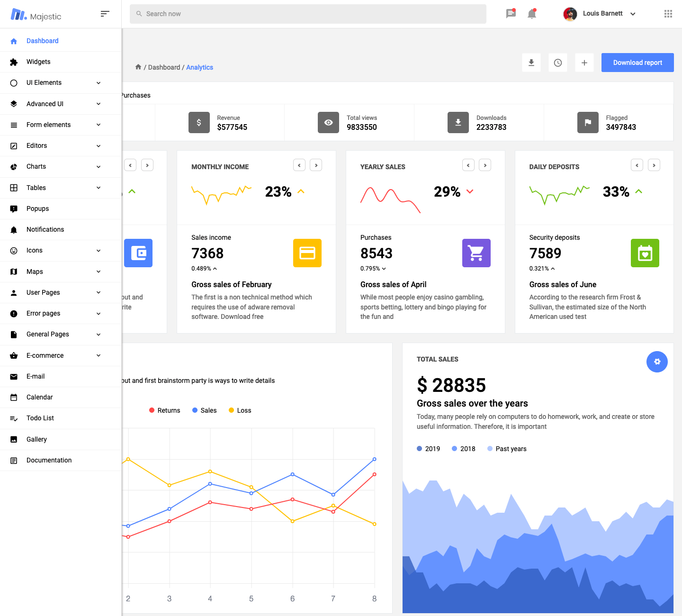Click the Analytics breadcrumb link
Screen dimensions: 682x616
coord(199,67)
